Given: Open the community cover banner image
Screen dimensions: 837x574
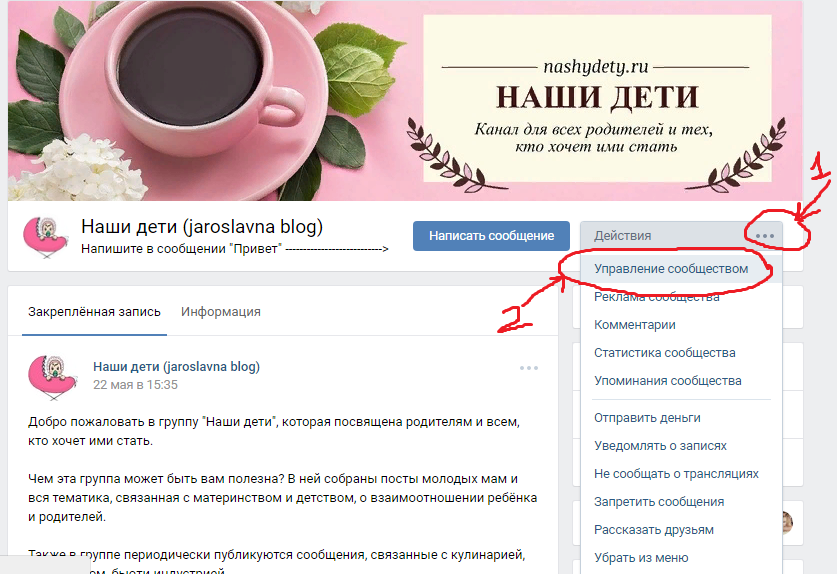Looking at the screenshot, I should [405, 100].
